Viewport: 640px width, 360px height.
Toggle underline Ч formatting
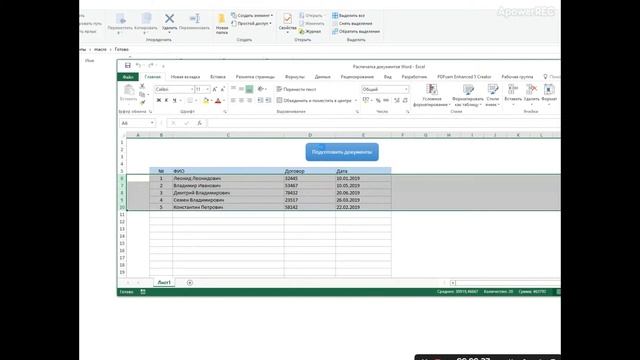(174, 100)
